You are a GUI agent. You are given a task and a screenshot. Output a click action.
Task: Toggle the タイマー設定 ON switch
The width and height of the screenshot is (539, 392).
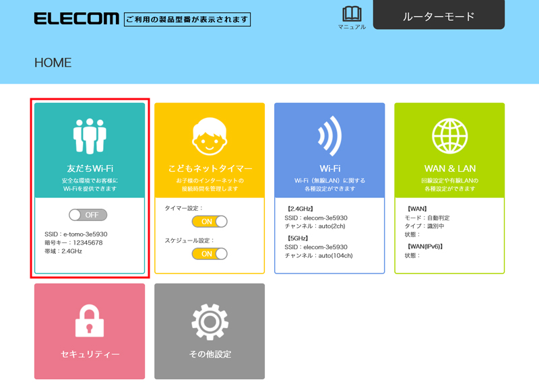[x=210, y=222]
